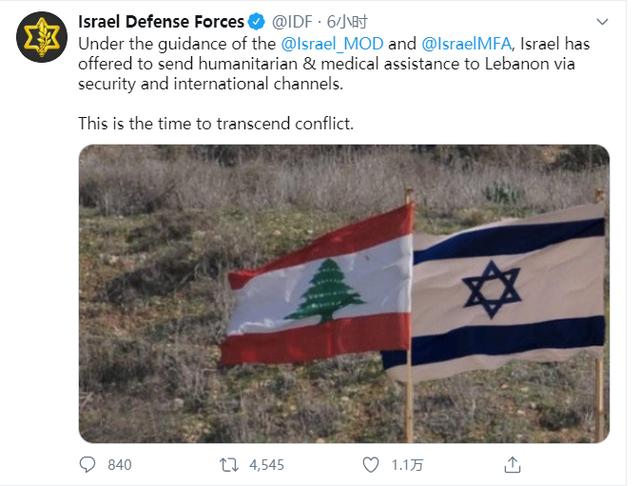The height and width of the screenshot is (486, 640).
Task: Share the tweet using the upload icon
Action: click(x=512, y=464)
